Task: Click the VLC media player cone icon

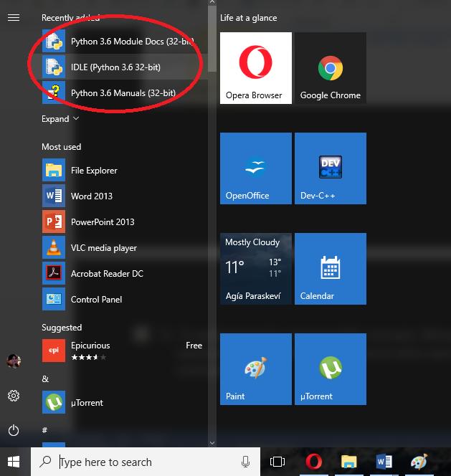Action: pos(54,247)
